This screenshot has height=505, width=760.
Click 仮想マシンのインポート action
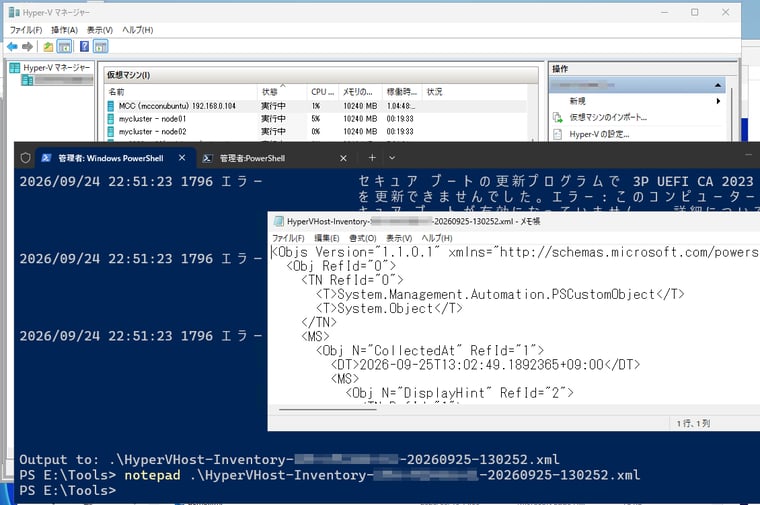click(608, 117)
